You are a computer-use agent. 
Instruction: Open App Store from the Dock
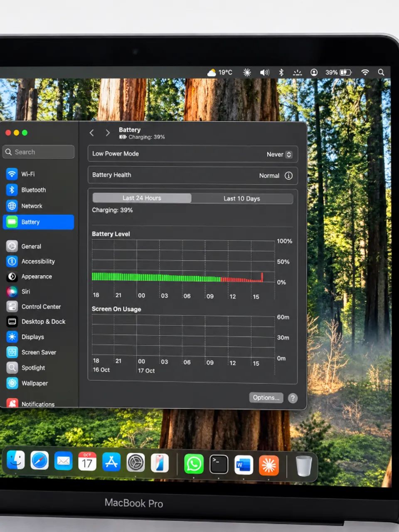(x=111, y=461)
